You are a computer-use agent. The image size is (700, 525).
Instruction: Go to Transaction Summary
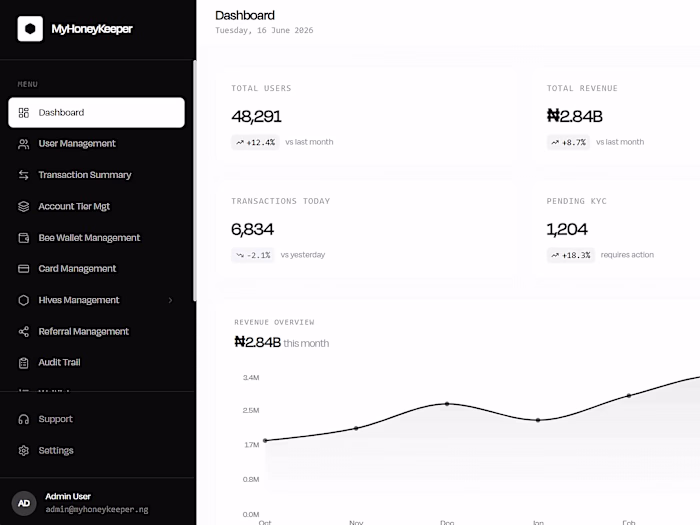[96, 175]
